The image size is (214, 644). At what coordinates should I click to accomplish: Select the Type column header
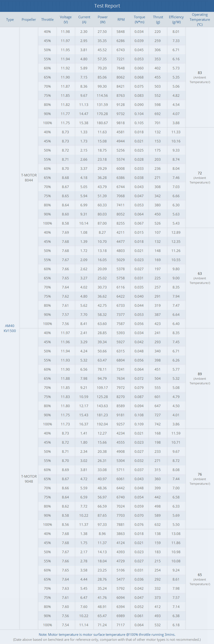click(10, 19)
